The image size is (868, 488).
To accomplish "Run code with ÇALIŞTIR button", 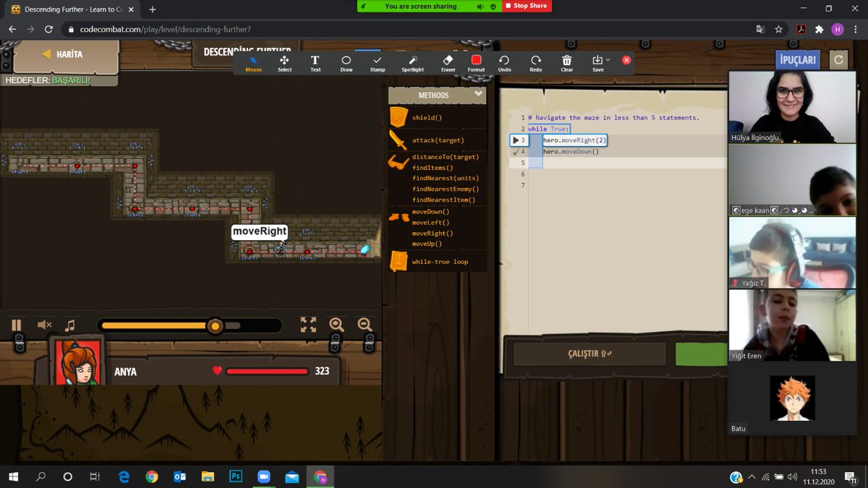I will pos(590,354).
